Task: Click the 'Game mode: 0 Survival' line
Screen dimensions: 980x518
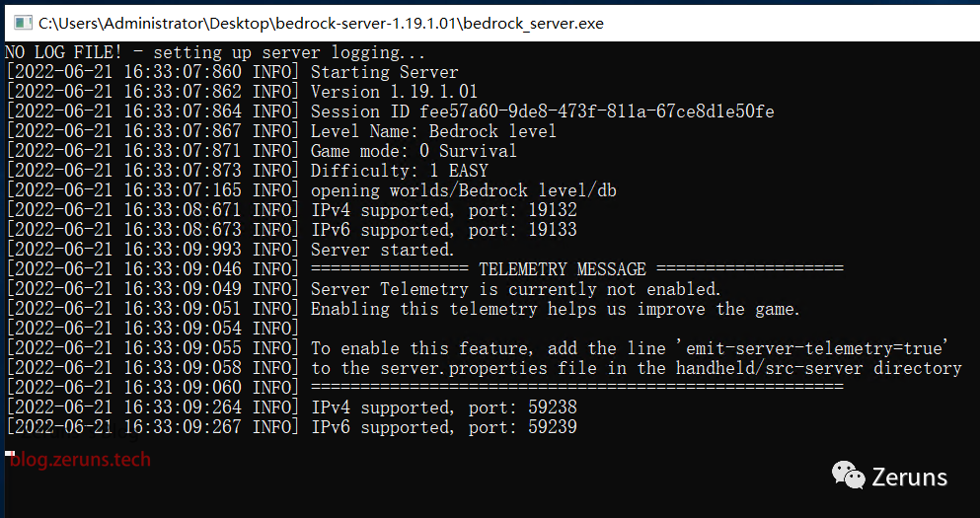Action: 262,151
